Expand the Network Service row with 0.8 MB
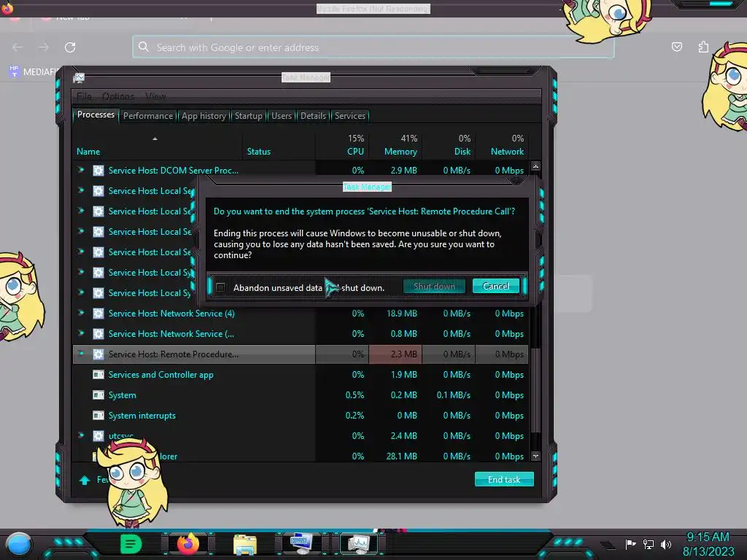747x560 pixels. click(x=81, y=333)
